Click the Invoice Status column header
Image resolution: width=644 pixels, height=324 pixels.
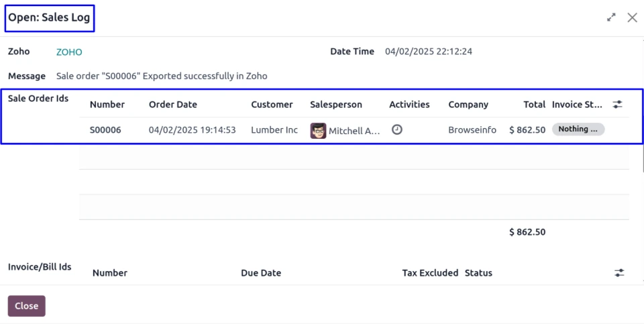(577, 105)
